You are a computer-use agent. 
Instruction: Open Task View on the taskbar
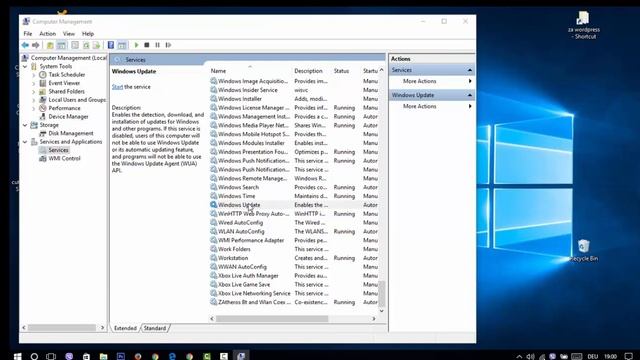tap(51, 356)
